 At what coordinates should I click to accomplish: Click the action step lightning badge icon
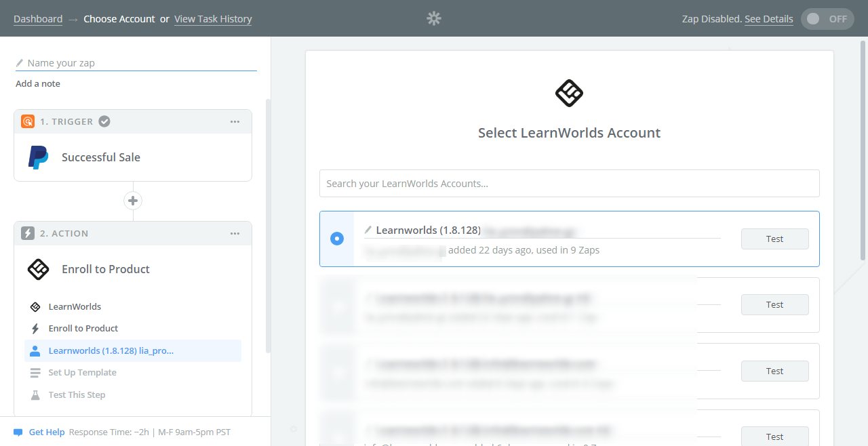pyautogui.click(x=28, y=233)
